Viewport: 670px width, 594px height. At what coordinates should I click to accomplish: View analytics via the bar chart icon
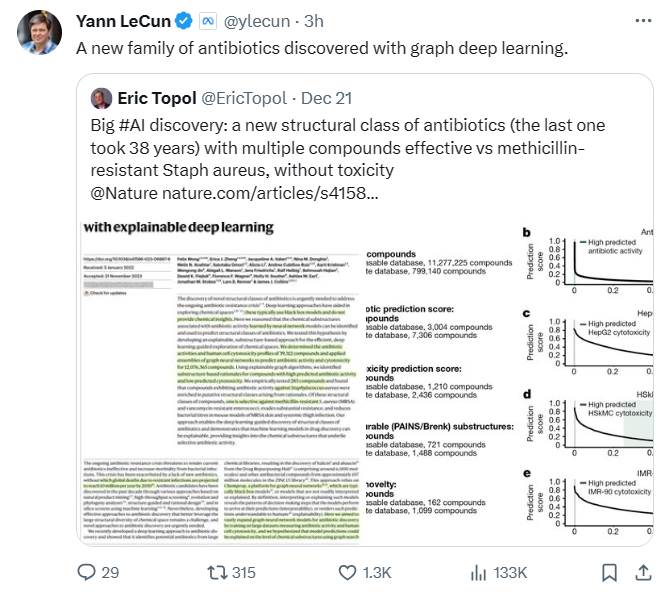pyautogui.click(x=478, y=572)
